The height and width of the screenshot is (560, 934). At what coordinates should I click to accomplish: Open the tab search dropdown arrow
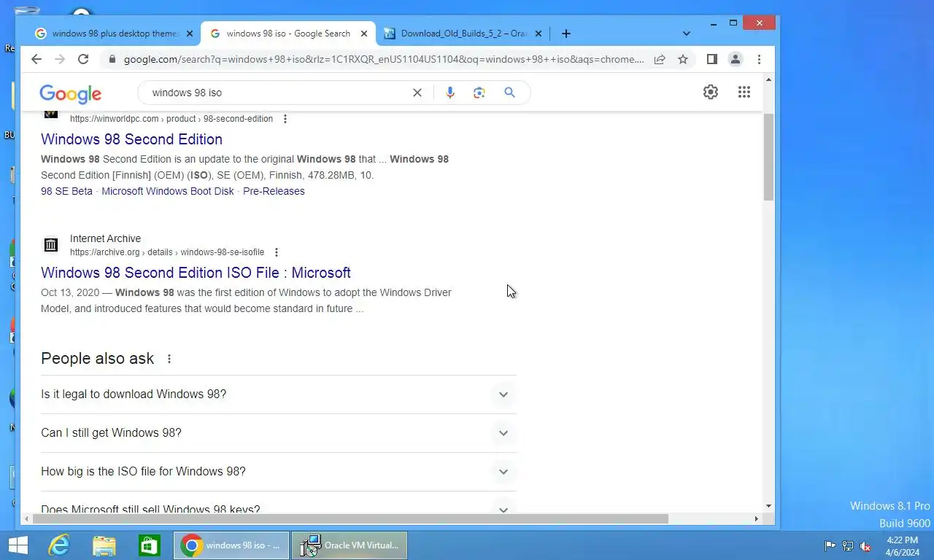686,34
